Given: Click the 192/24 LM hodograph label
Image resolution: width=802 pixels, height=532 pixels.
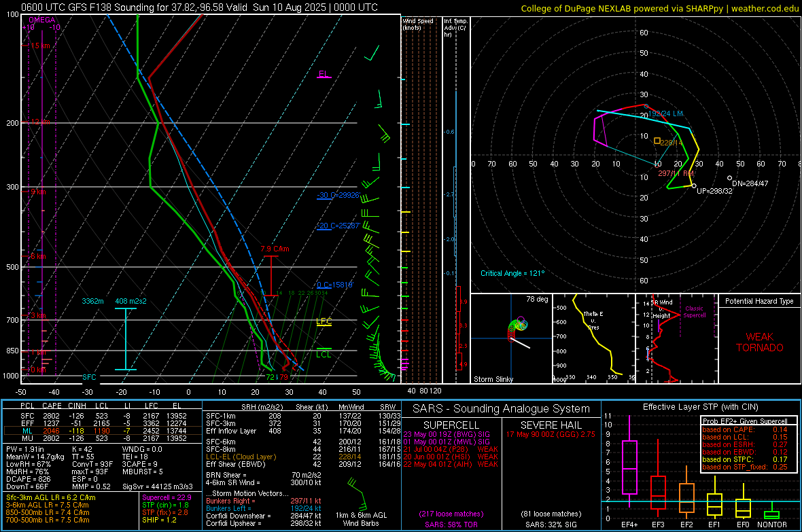Looking at the screenshot, I should click(665, 113).
